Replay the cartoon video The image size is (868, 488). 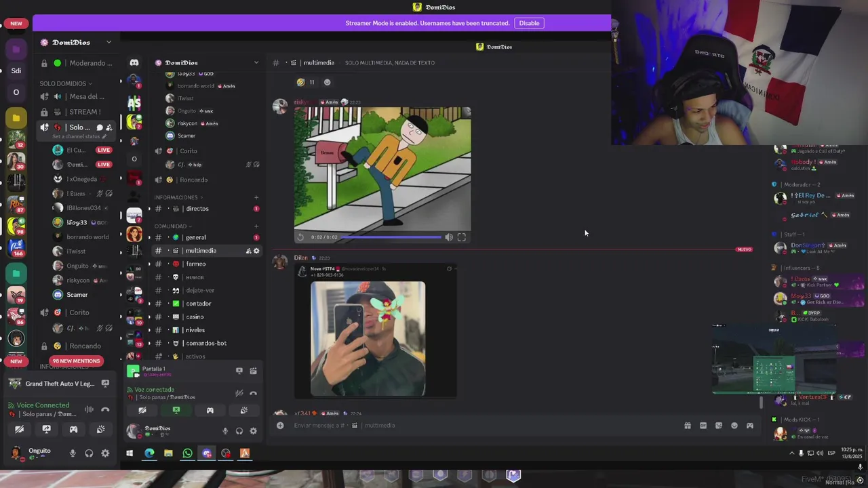point(300,237)
